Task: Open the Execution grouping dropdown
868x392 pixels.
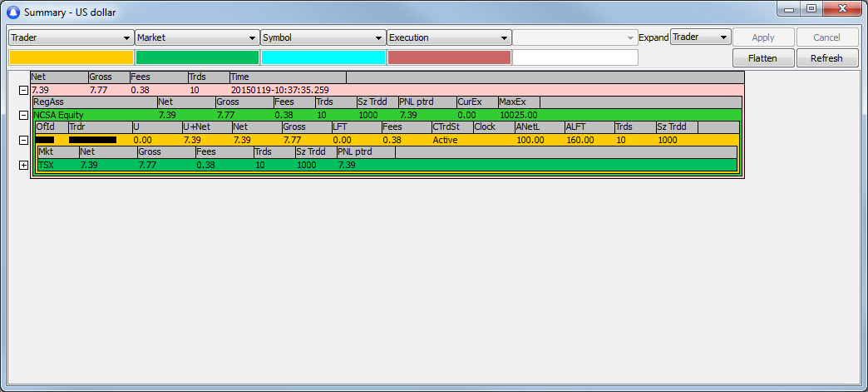Action: (x=449, y=37)
